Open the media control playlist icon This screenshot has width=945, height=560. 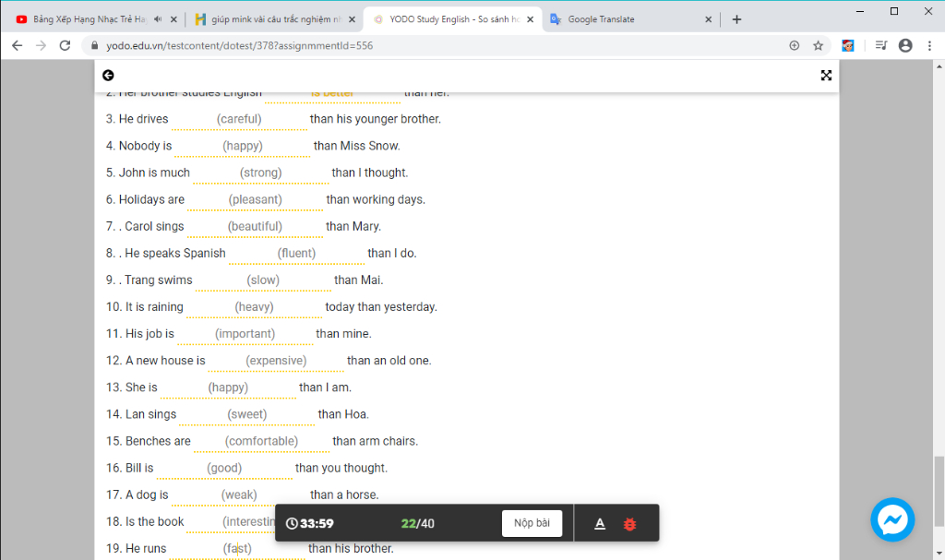(881, 46)
